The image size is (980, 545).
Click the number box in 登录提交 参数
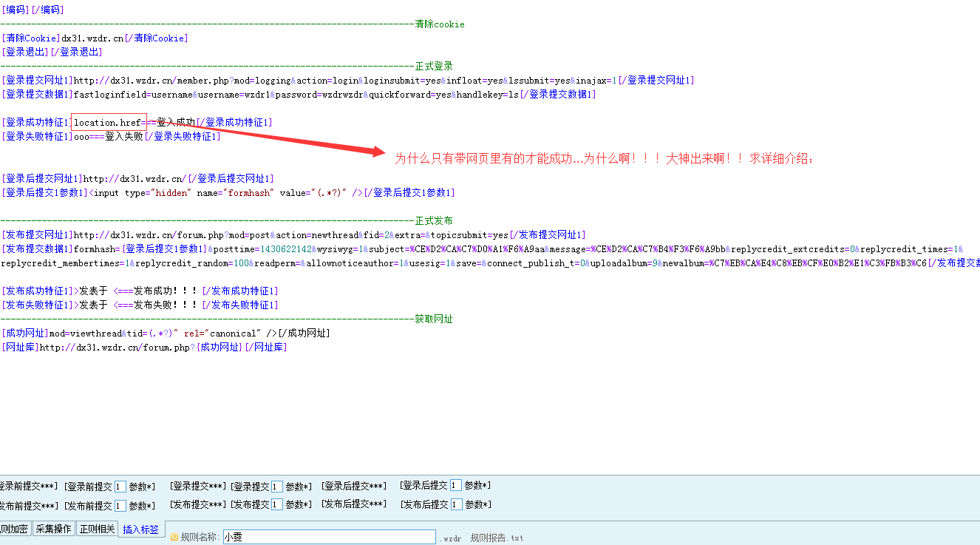point(276,487)
